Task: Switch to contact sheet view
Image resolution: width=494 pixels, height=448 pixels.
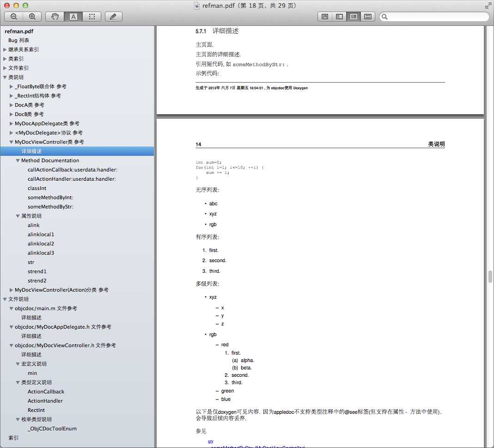Action: coord(368,17)
